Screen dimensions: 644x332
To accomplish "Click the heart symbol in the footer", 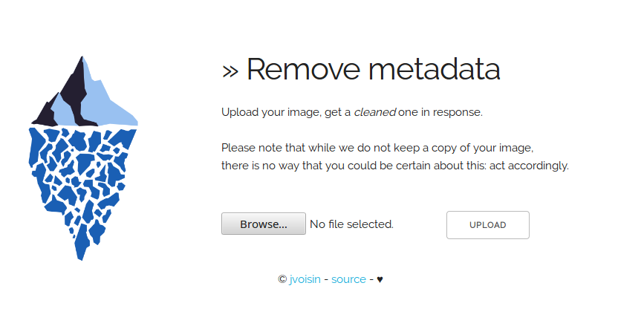I will (x=380, y=279).
